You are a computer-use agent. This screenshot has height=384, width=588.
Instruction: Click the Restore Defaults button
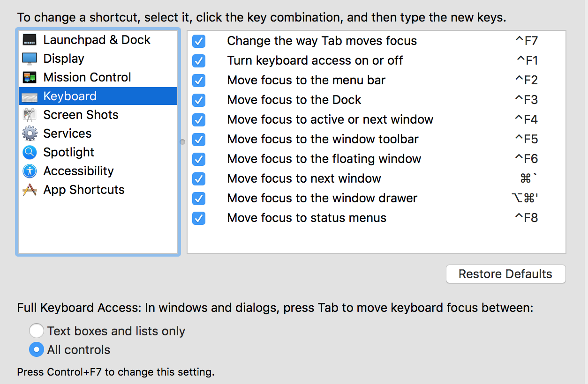click(505, 274)
